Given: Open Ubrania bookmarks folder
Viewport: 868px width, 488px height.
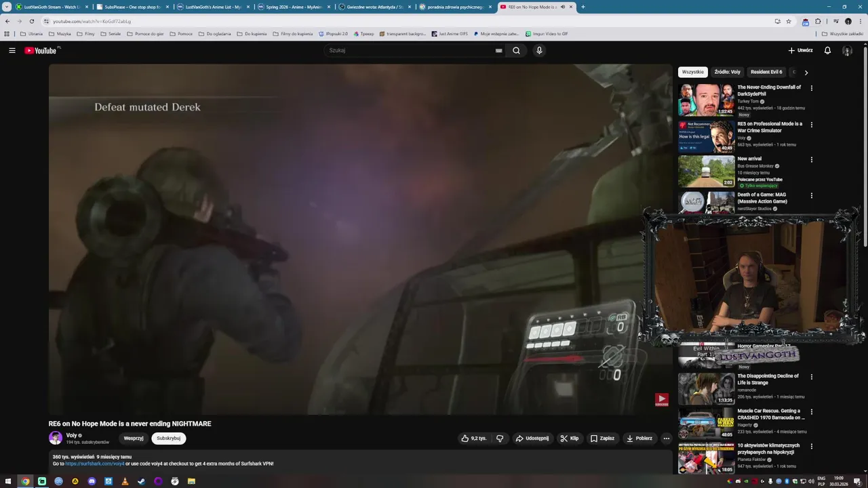Looking at the screenshot, I should point(31,33).
